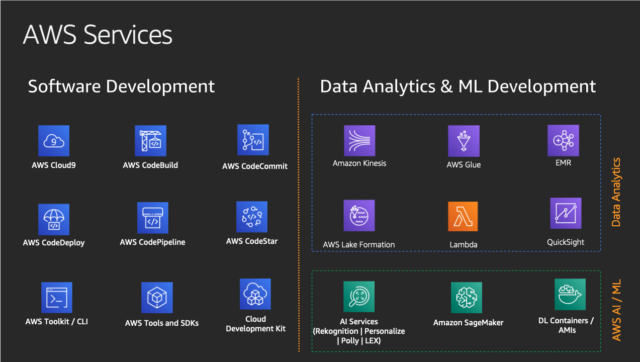Select the Data Analytics vertical label
The width and height of the screenshot is (640, 362).
(616, 192)
